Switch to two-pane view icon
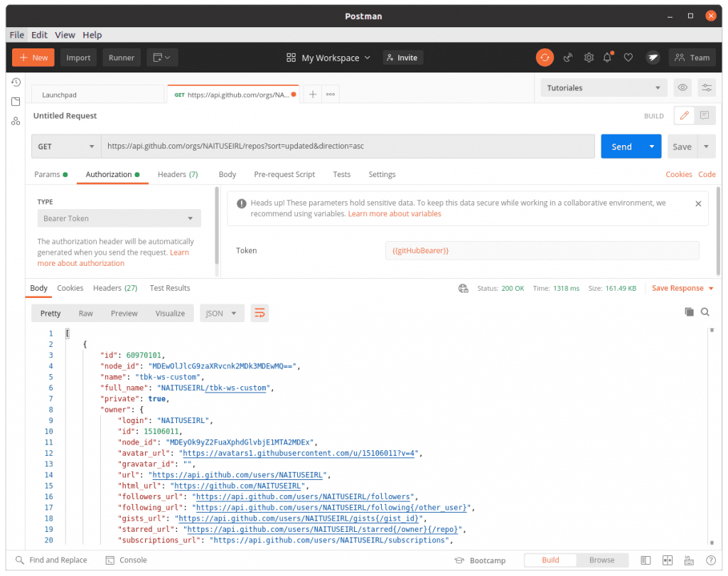 [x=667, y=560]
